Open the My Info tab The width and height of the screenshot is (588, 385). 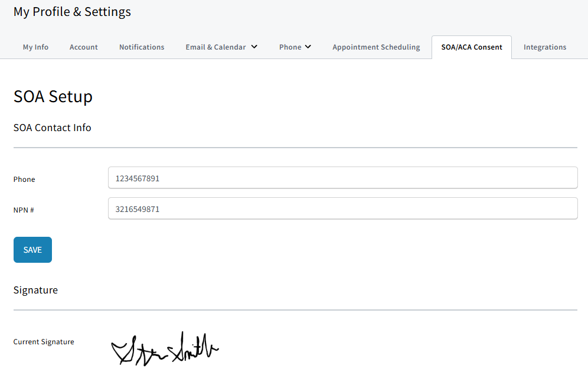(x=35, y=47)
